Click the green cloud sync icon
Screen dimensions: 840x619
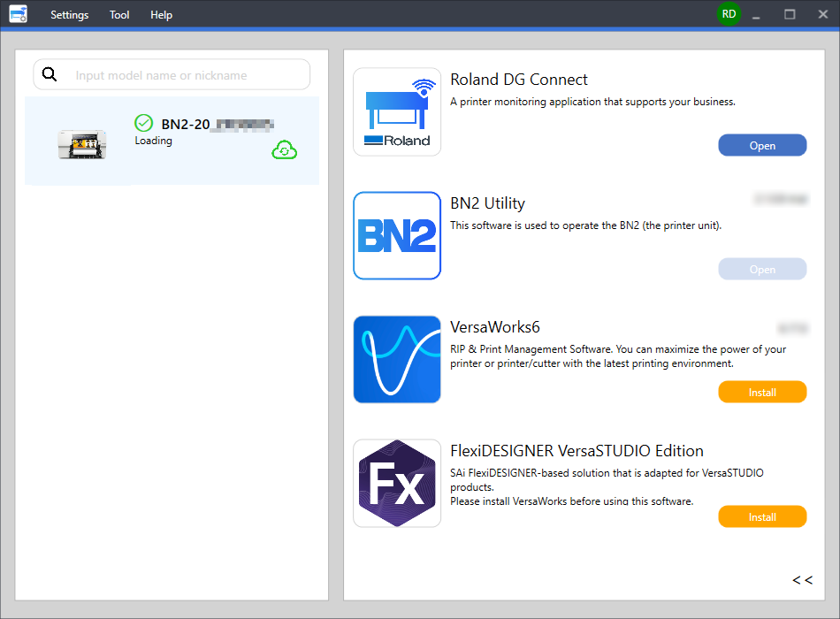tap(285, 150)
